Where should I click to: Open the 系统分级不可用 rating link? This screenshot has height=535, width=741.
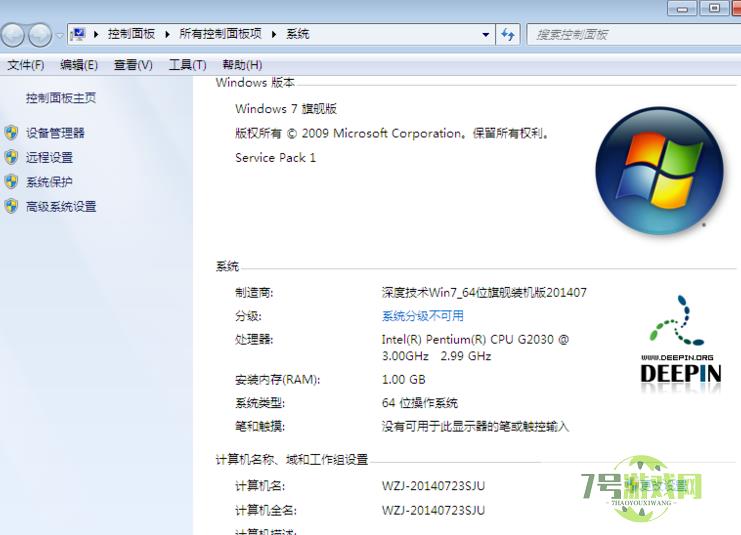(422, 316)
